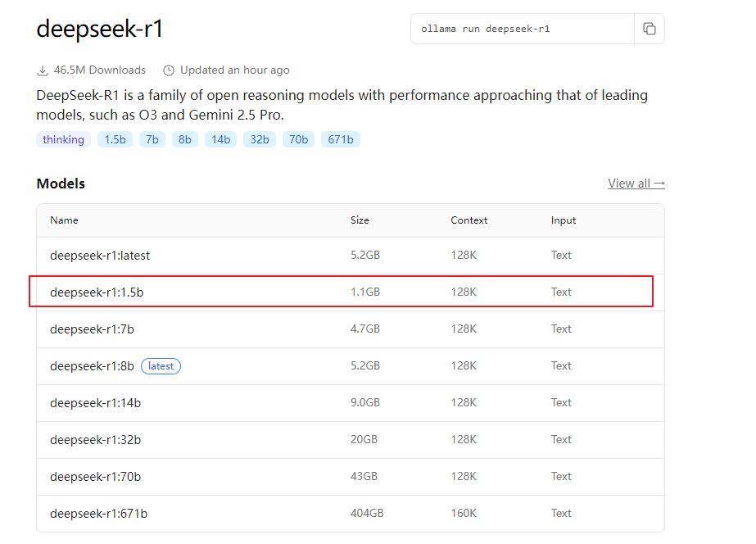The height and width of the screenshot is (544, 756).
Task: Select the 7b size tag
Action: [152, 139]
